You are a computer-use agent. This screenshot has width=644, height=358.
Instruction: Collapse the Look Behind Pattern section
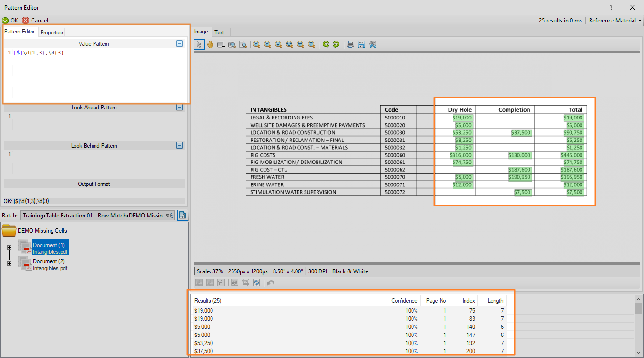coord(179,146)
